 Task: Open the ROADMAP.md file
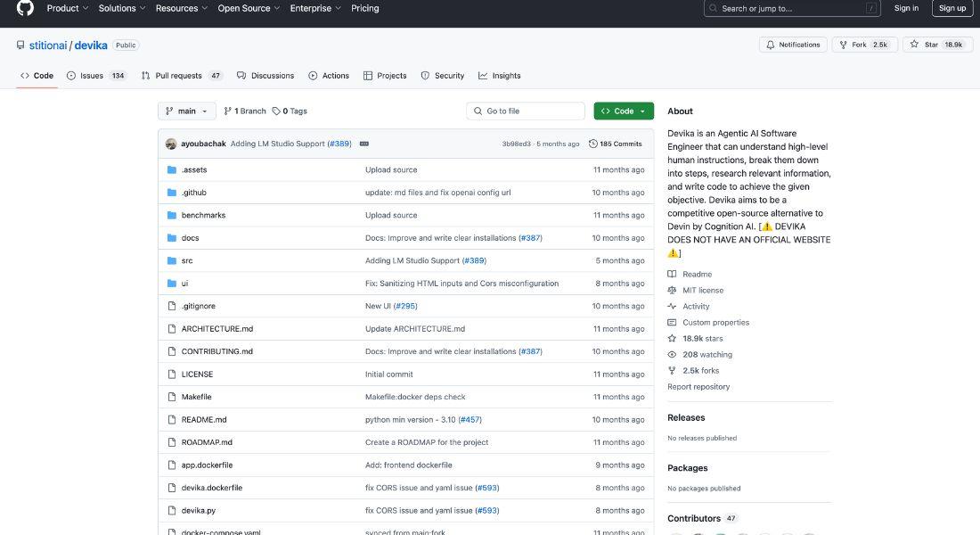207,442
